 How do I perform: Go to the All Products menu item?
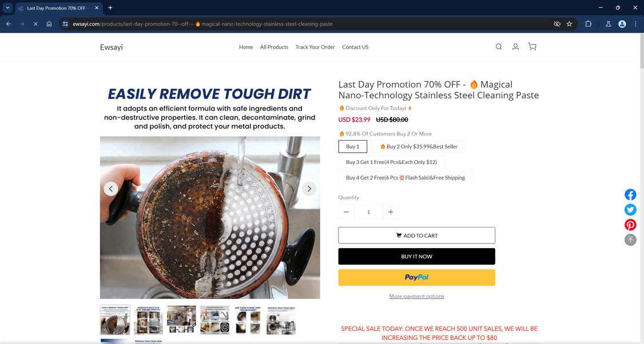(274, 47)
